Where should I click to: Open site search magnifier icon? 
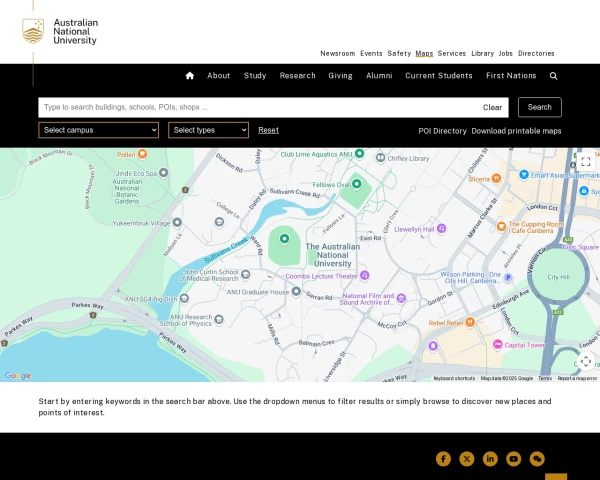click(553, 76)
